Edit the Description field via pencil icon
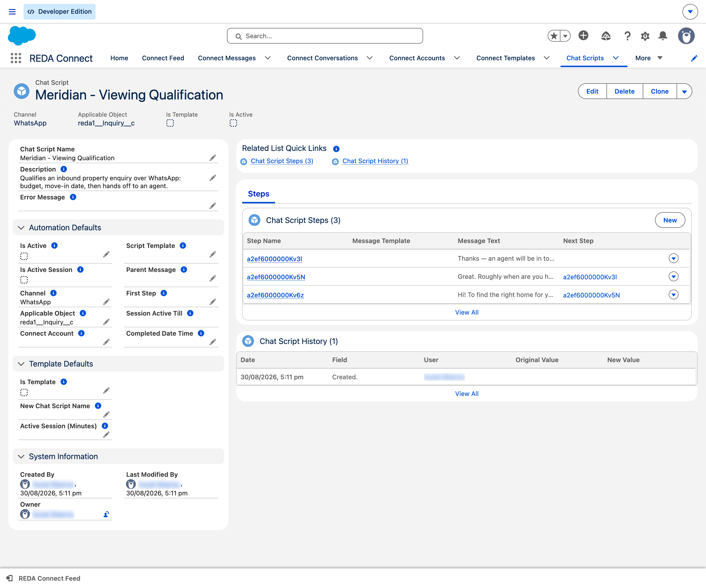Viewport: 706px width, 588px height. click(x=213, y=178)
